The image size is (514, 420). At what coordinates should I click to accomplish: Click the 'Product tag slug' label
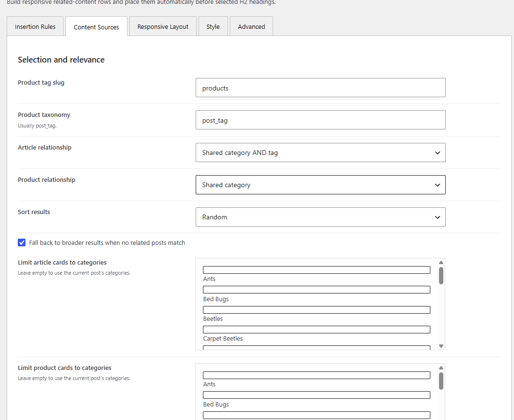pyautogui.click(x=41, y=83)
